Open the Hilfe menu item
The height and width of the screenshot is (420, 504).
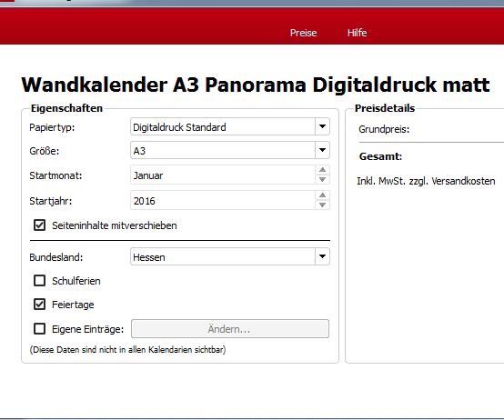357,33
